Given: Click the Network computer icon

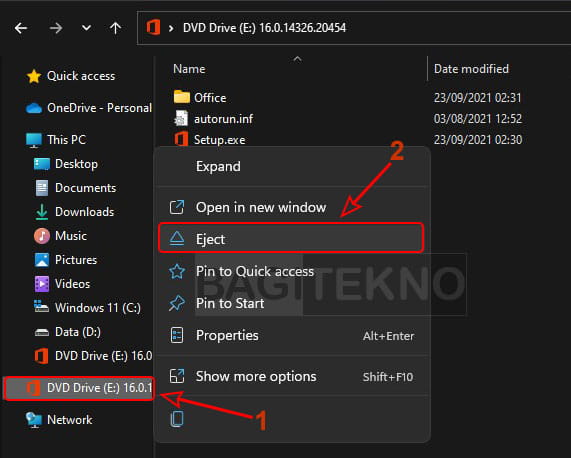Looking at the screenshot, I should click(34, 420).
